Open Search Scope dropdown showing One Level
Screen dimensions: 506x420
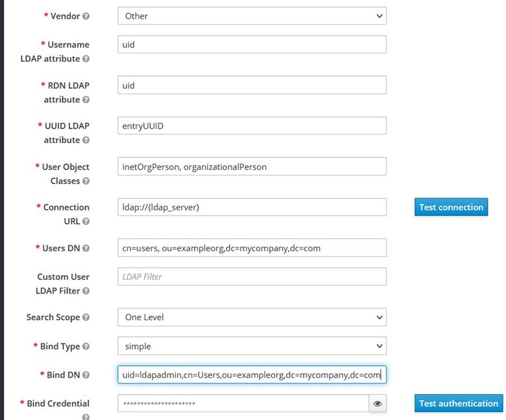tap(252, 317)
